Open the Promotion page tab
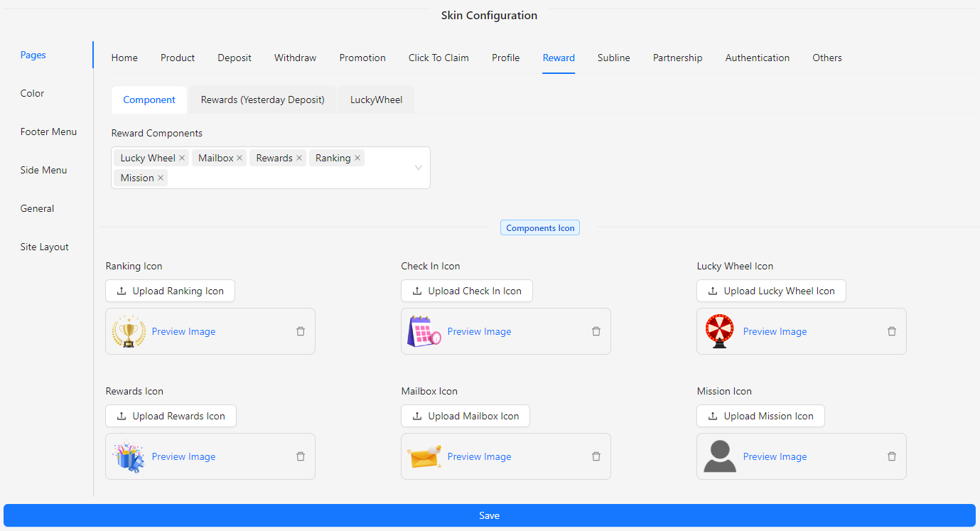 (x=362, y=58)
